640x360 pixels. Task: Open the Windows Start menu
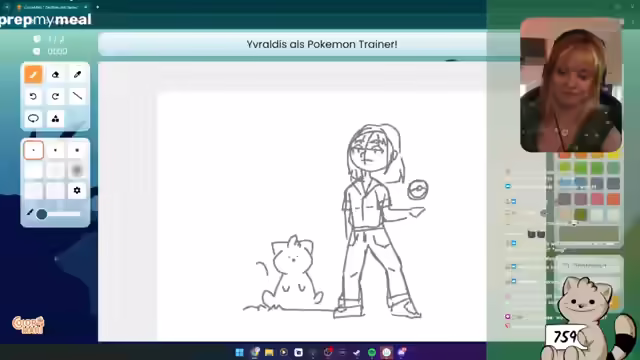click(x=240, y=352)
